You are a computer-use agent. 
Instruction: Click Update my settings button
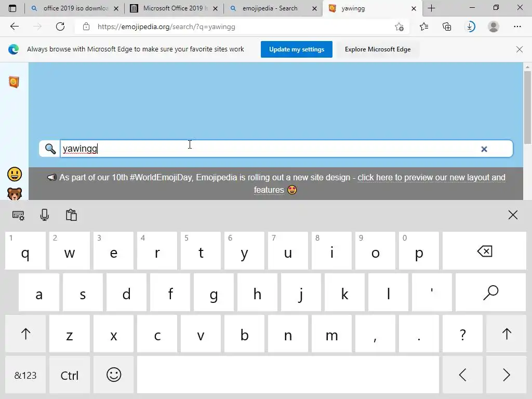pyautogui.click(x=297, y=49)
